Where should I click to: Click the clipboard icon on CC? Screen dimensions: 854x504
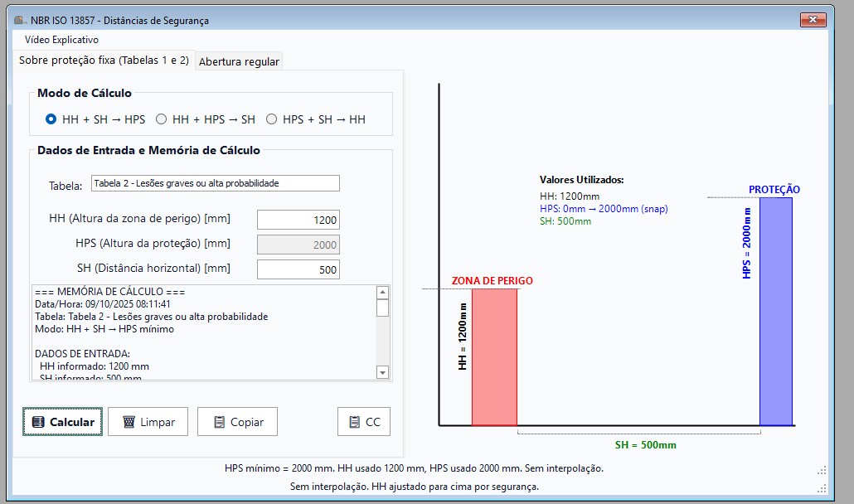pyautogui.click(x=355, y=422)
